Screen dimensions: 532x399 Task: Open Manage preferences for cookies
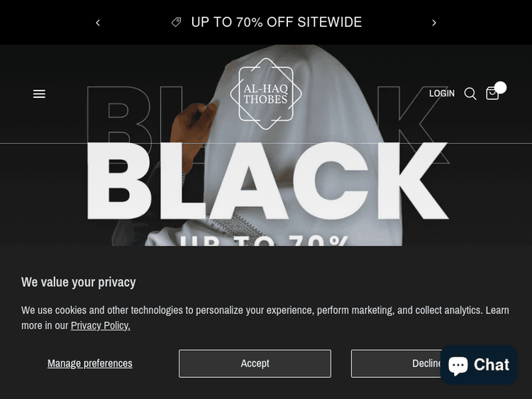pyautogui.click(x=90, y=364)
